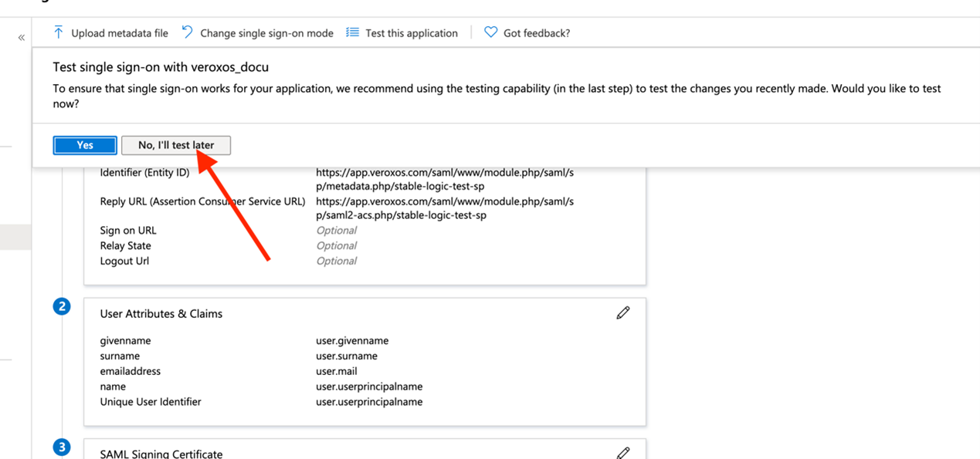The height and width of the screenshot is (459, 980).
Task: Open Got feedback?
Action: click(537, 33)
